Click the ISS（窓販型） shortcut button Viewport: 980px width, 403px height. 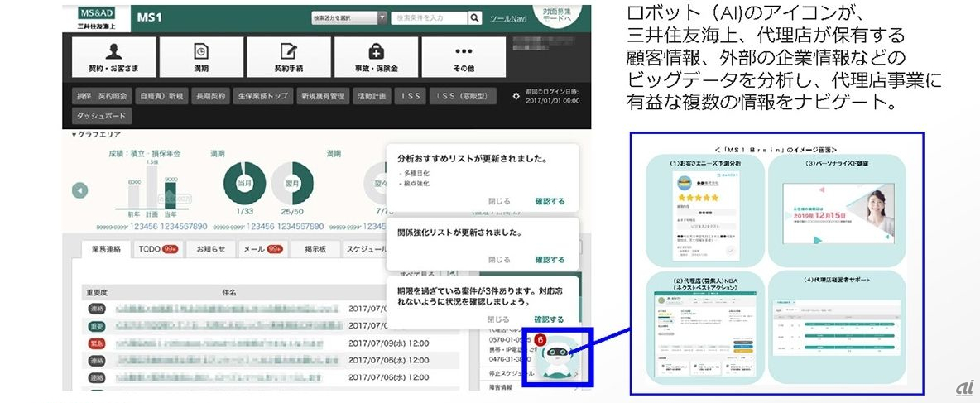tap(464, 97)
